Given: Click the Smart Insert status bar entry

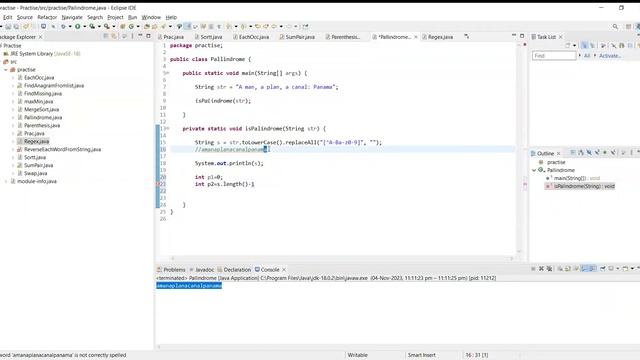Looking at the screenshot, I should (x=422, y=355).
